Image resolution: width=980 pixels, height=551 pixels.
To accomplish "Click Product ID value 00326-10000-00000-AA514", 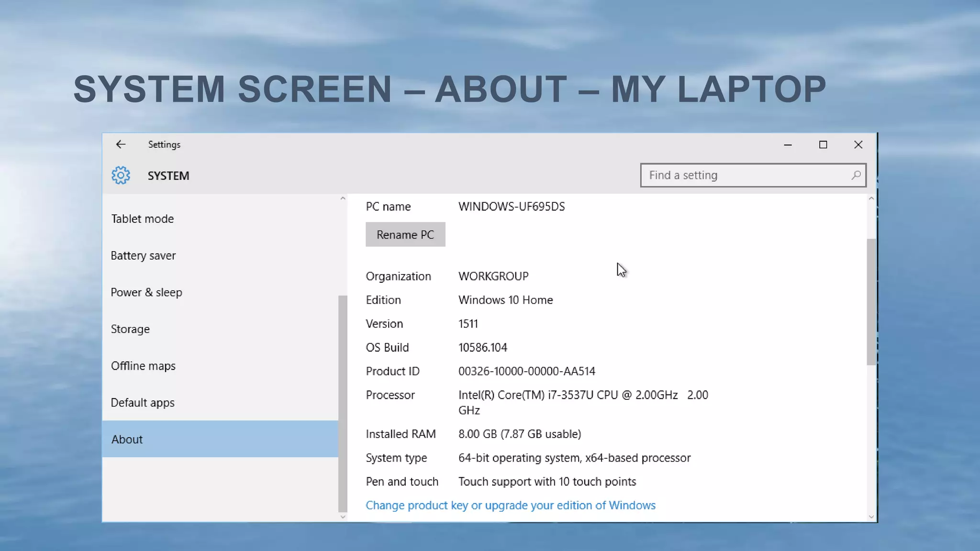I will click(x=527, y=371).
